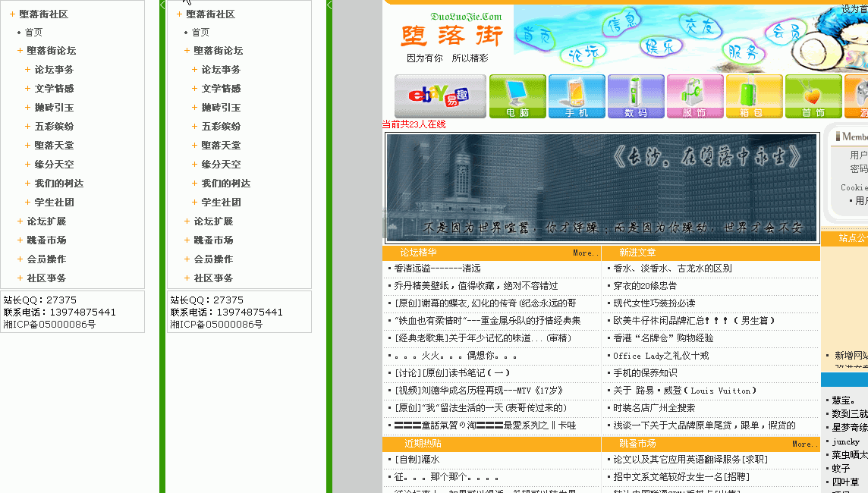868x493 pixels.
Task: Select the 首饰 jewelry category icon
Action: tap(813, 96)
